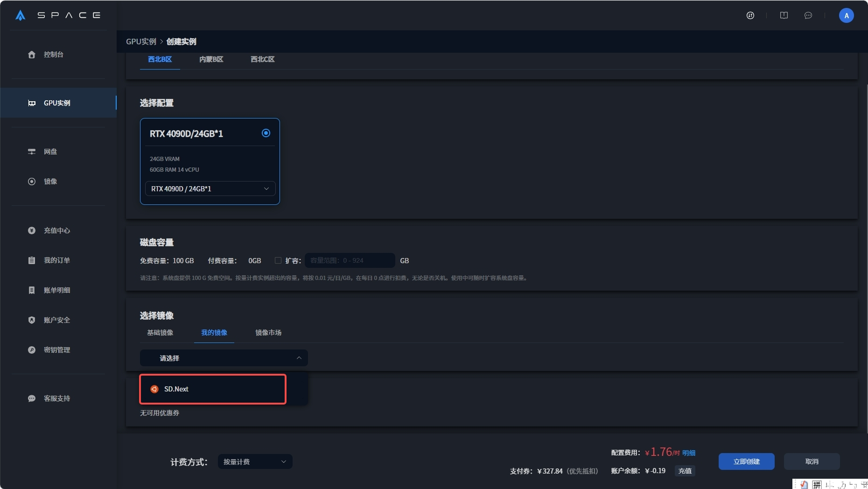Click the 创建实例 breadcrumb text

[x=182, y=42]
